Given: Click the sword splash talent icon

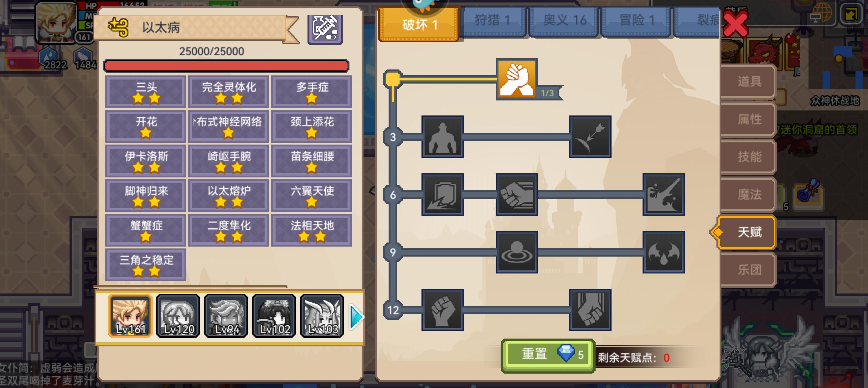Looking at the screenshot, I should (x=664, y=194).
